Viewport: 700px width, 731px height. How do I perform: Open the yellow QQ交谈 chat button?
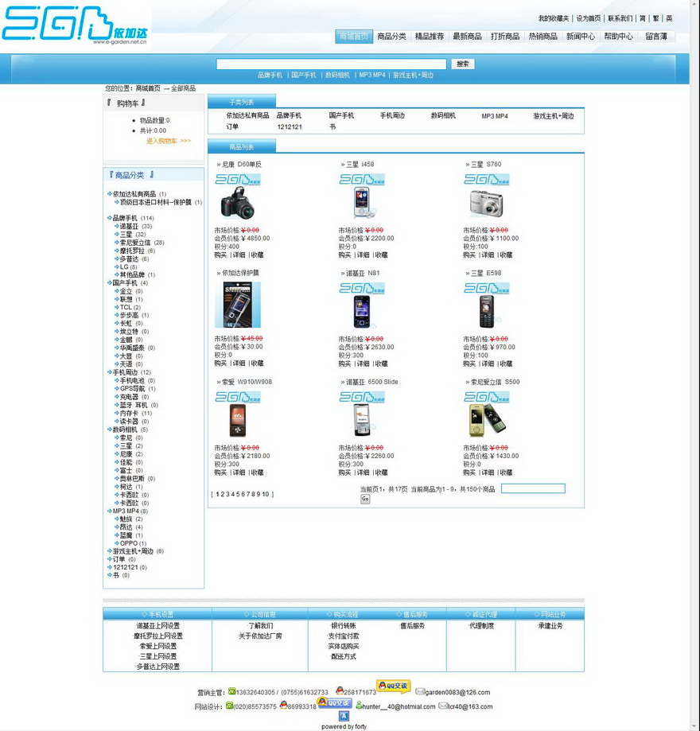pos(393,686)
